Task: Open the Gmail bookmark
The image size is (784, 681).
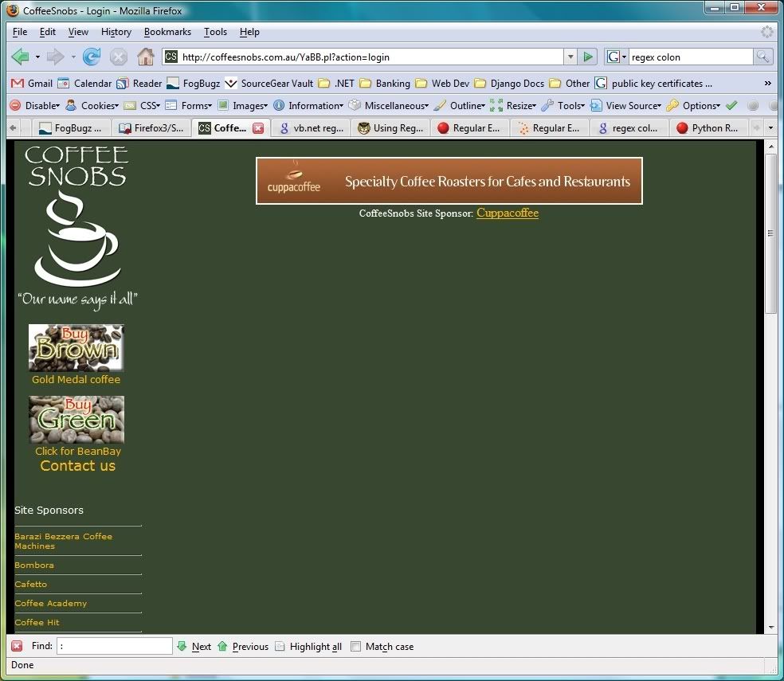Action: click(32, 83)
